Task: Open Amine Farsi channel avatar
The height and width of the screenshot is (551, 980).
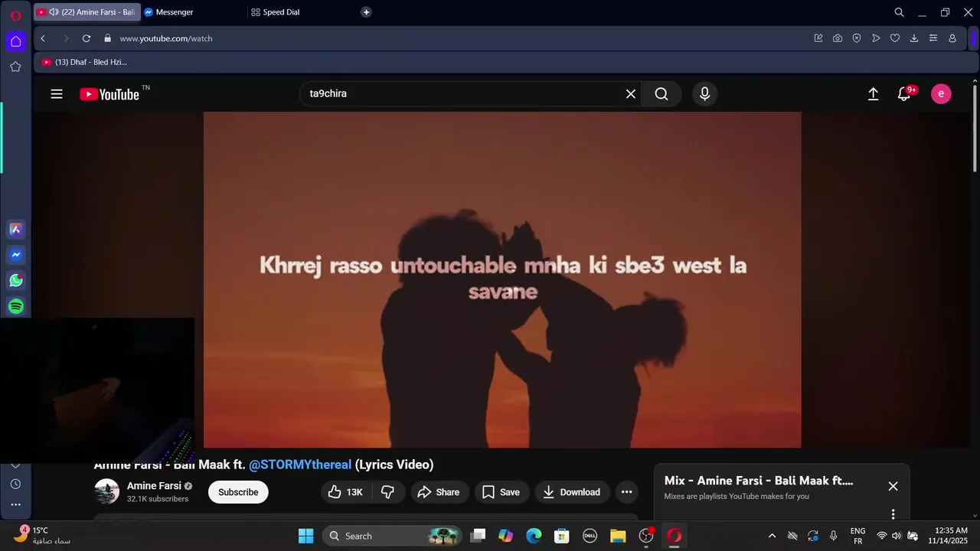Action: click(106, 491)
